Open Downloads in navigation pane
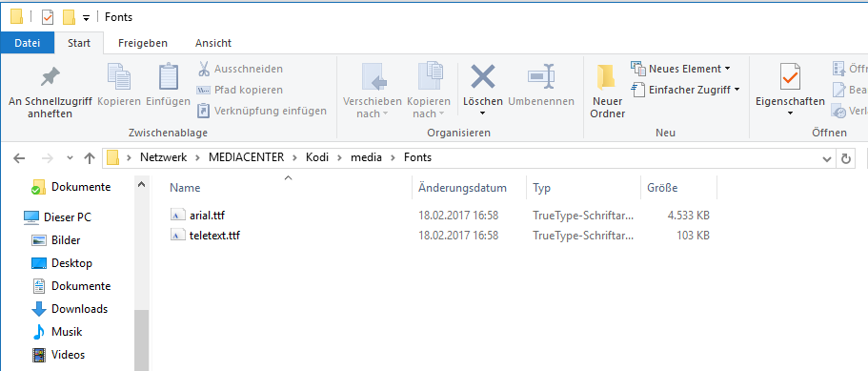The image size is (868, 371). pyautogui.click(x=79, y=309)
